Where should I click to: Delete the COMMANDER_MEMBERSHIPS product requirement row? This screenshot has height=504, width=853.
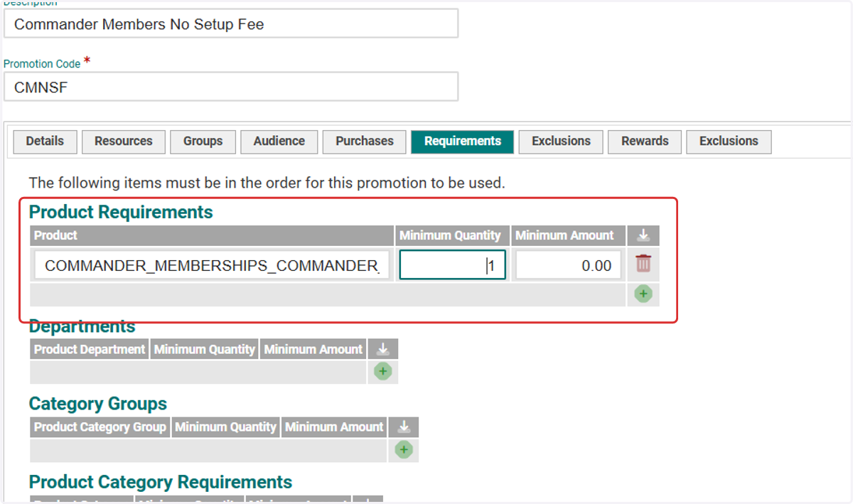(643, 264)
